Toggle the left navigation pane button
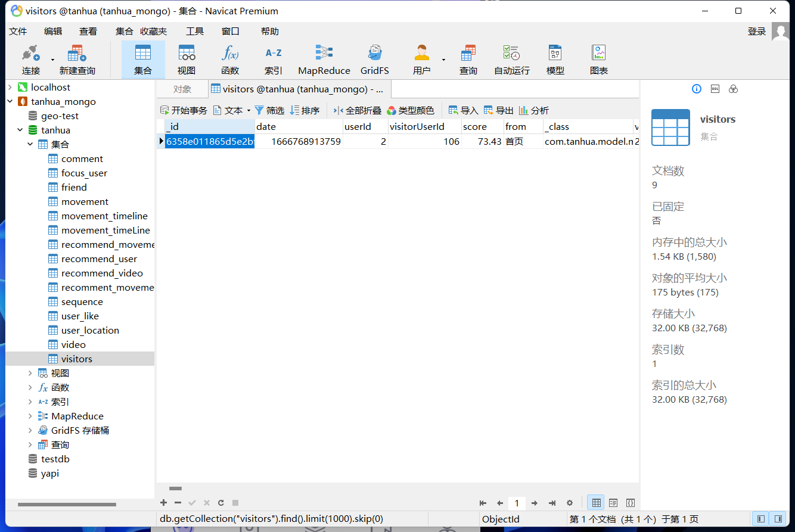Image resolution: width=795 pixels, height=532 pixels. (760, 519)
